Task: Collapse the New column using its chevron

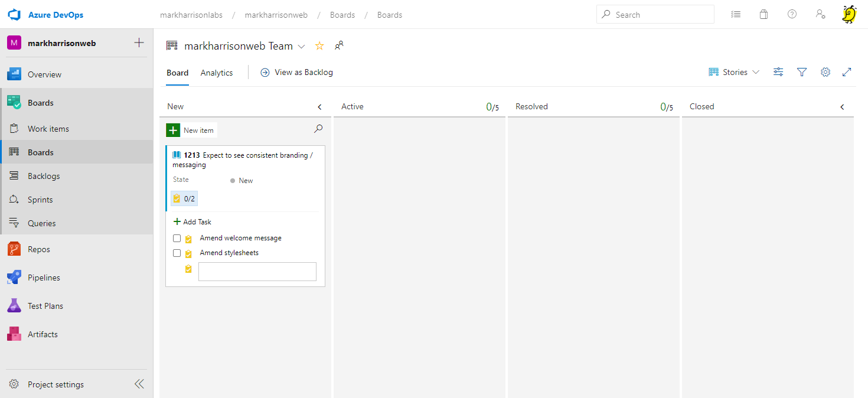Action: [319, 107]
